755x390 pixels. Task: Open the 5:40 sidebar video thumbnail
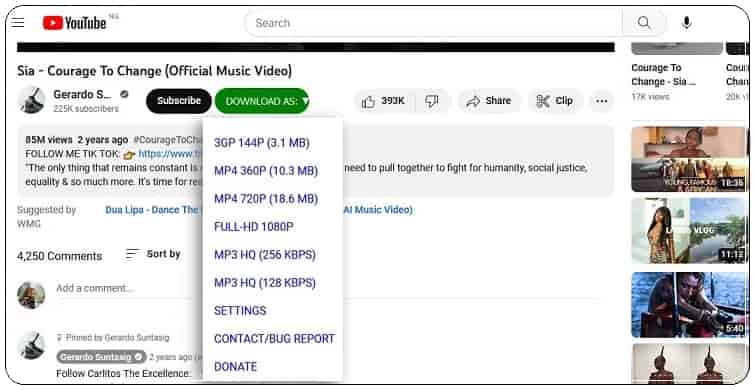689,305
